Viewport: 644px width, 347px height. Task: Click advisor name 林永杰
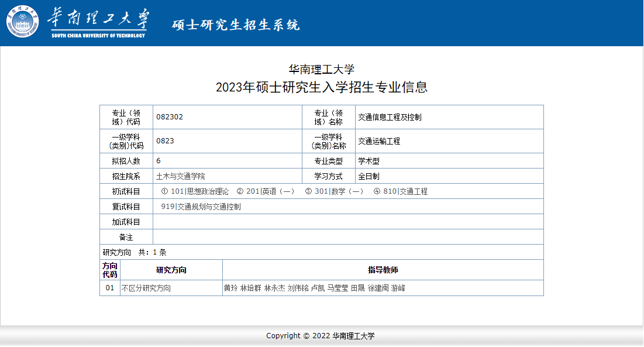pyautogui.click(x=274, y=288)
